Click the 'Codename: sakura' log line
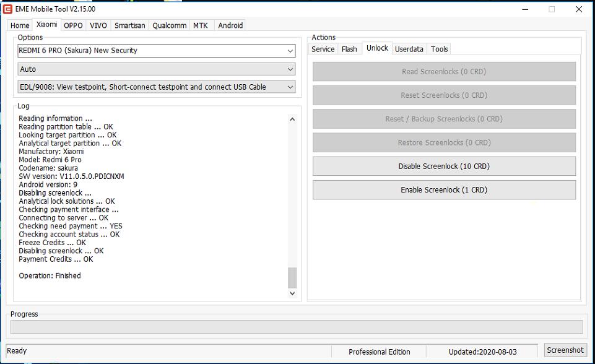This screenshot has height=364, width=595. coord(48,168)
